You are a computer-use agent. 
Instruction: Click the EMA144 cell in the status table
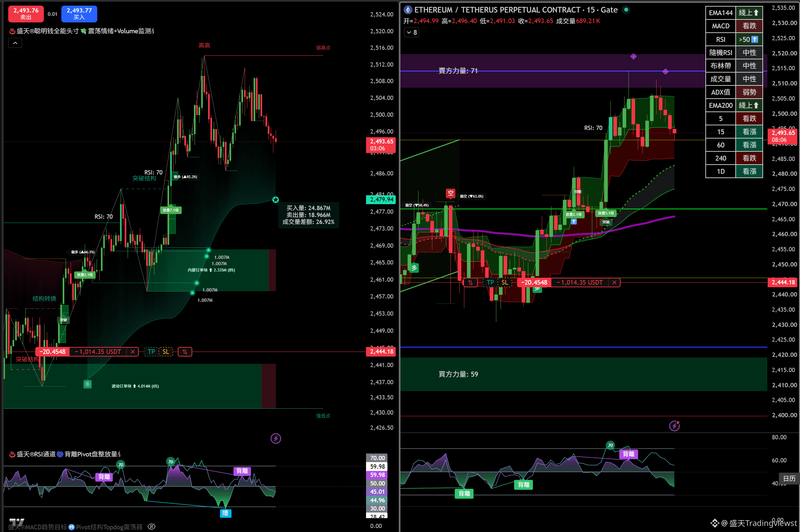point(721,13)
